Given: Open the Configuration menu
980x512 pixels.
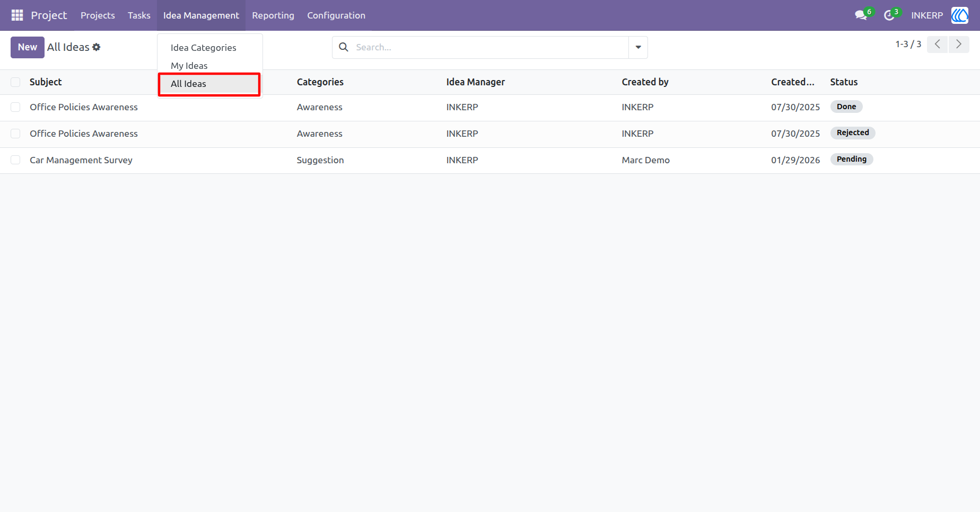Looking at the screenshot, I should coord(336,15).
